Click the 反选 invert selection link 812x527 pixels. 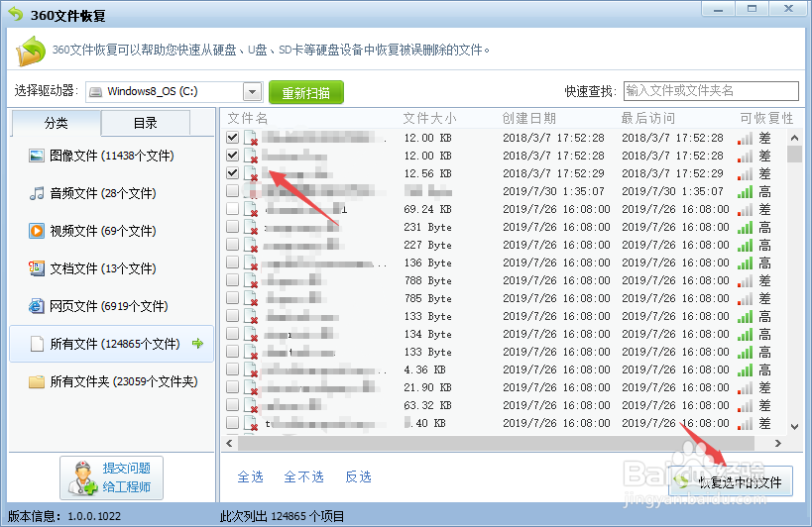358,476
